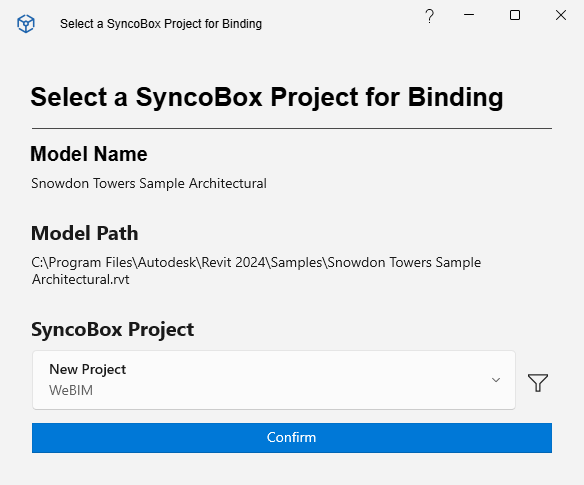
Task: Click the SyncoBox cube logo icon
Action: 26,24
